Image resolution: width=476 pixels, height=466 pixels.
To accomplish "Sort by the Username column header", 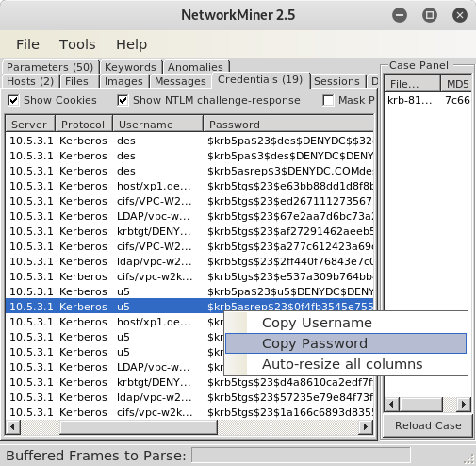I will coord(157,125).
